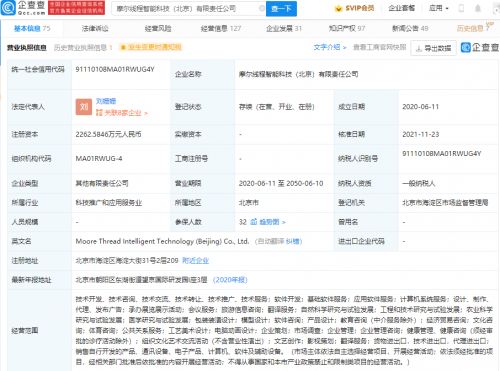
Task: Switch to 经营信息 127 tab
Action: pos(221,29)
